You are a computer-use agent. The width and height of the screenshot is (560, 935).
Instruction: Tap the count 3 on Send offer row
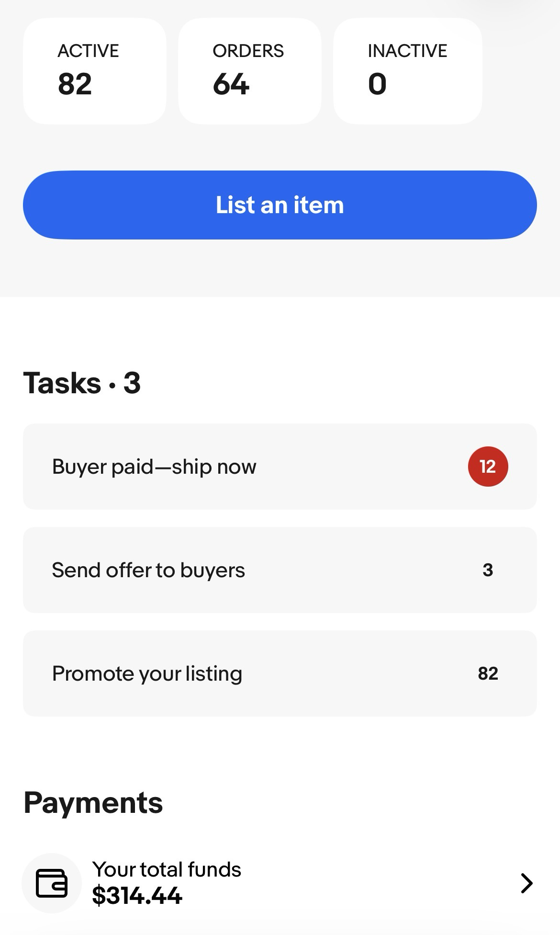(488, 570)
